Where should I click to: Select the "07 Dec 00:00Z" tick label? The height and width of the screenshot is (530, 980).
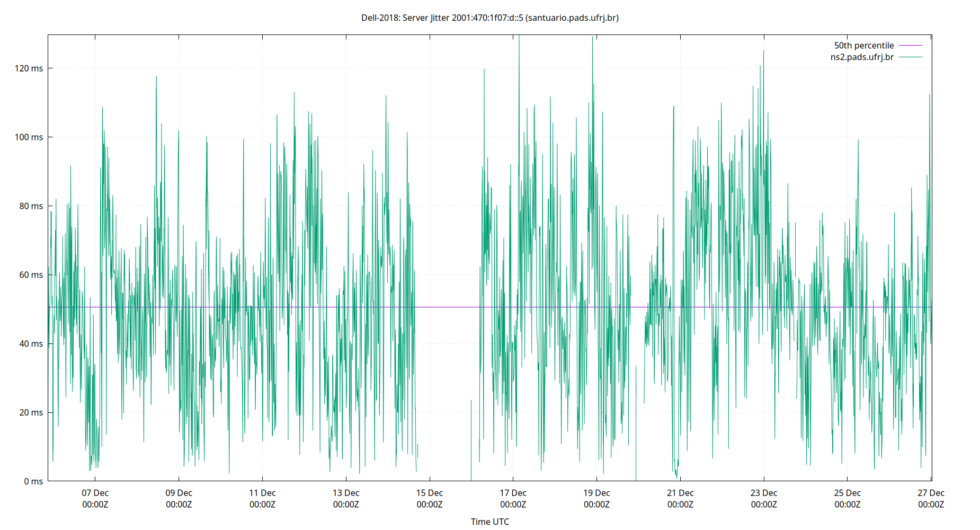point(95,498)
